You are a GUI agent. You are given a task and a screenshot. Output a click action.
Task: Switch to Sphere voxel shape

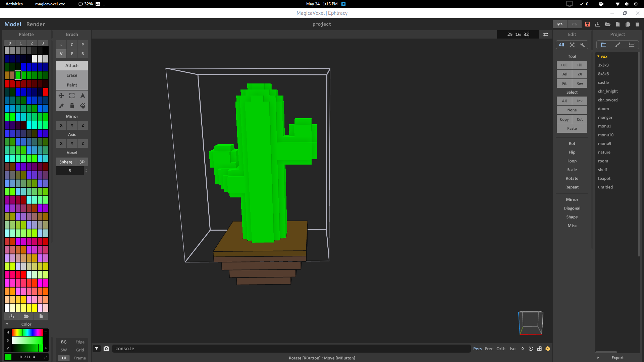click(65, 161)
